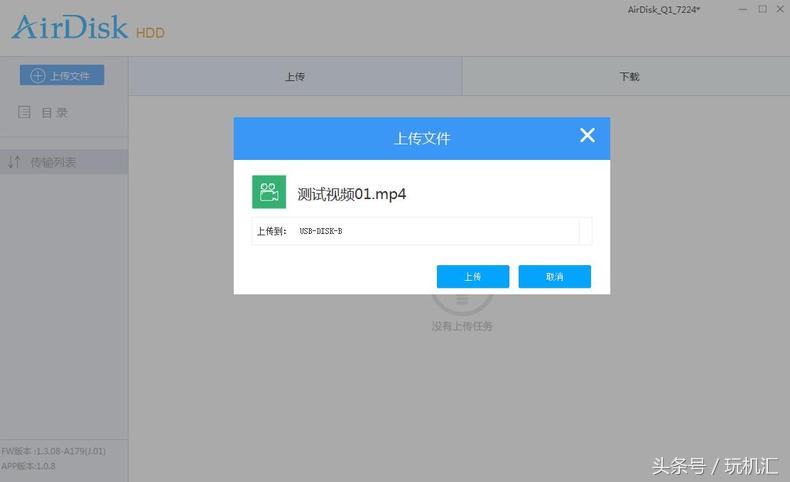790x482 pixels.
Task: Click the AirDisk HDD logo
Action: pos(88,28)
